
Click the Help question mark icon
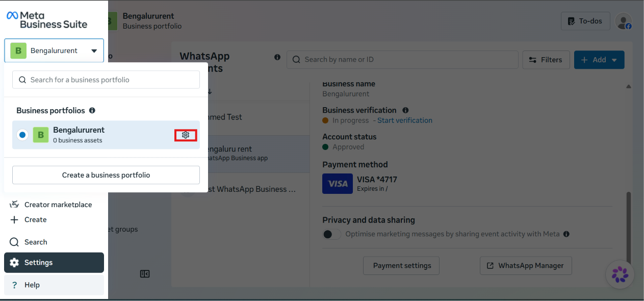14,285
